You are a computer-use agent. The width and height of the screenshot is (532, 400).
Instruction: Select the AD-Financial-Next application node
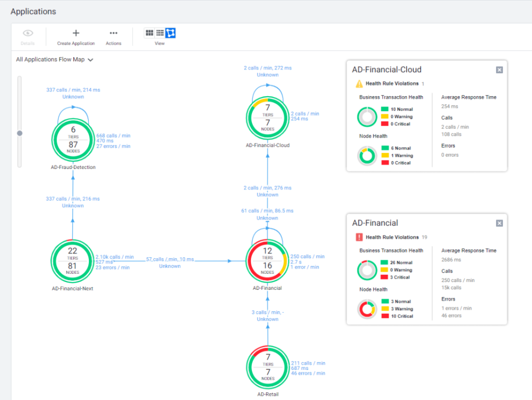tap(73, 261)
